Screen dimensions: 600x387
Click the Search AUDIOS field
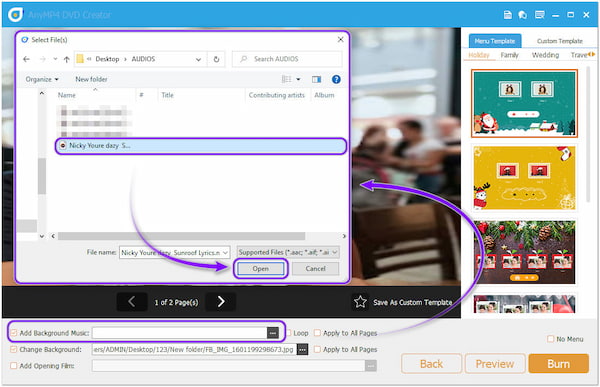tap(287, 59)
